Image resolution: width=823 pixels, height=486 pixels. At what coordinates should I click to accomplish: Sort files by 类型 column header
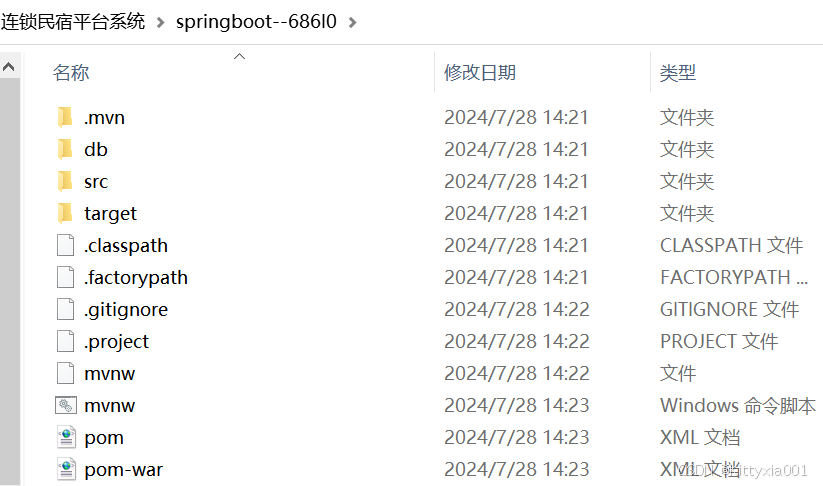click(677, 73)
